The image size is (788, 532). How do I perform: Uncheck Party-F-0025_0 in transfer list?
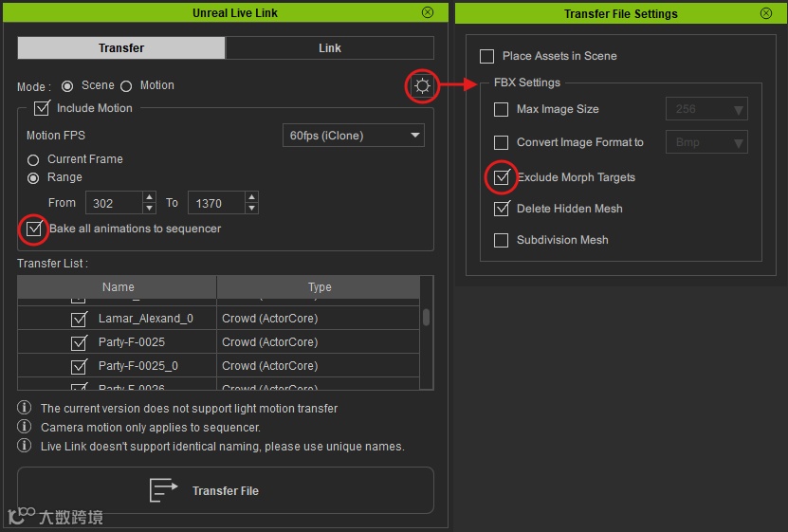click(x=79, y=366)
